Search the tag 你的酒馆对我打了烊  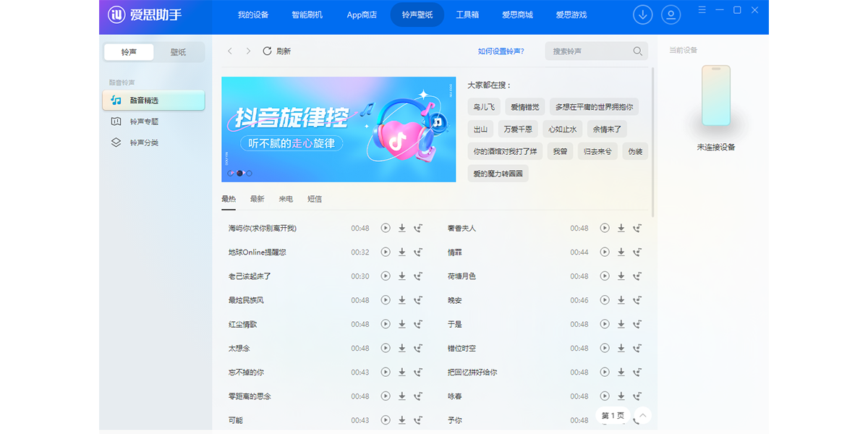[506, 152]
